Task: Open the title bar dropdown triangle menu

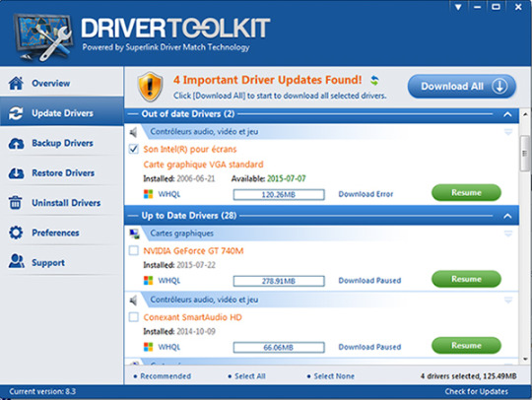Action: [458, 7]
